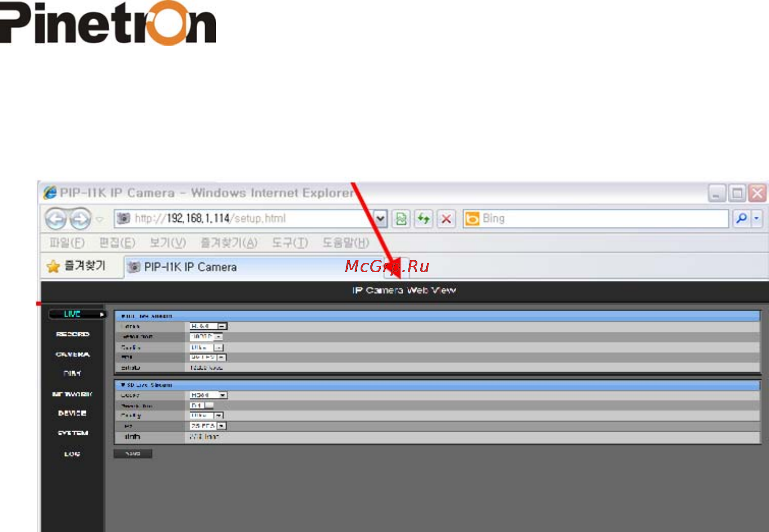Click the Internet Explorer logo in title bar
Viewport: 769px width, 532px height.
[50, 192]
